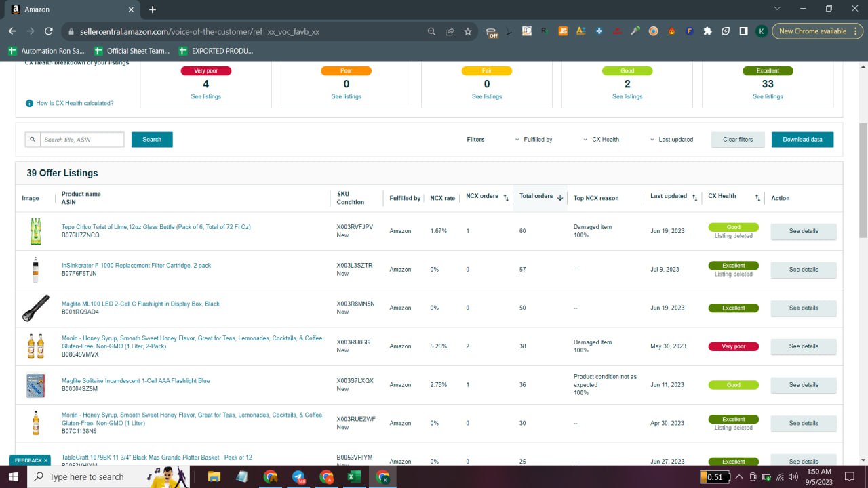Click the extension icon labeled Off
Viewport: 868px width, 488px height.
click(492, 32)
